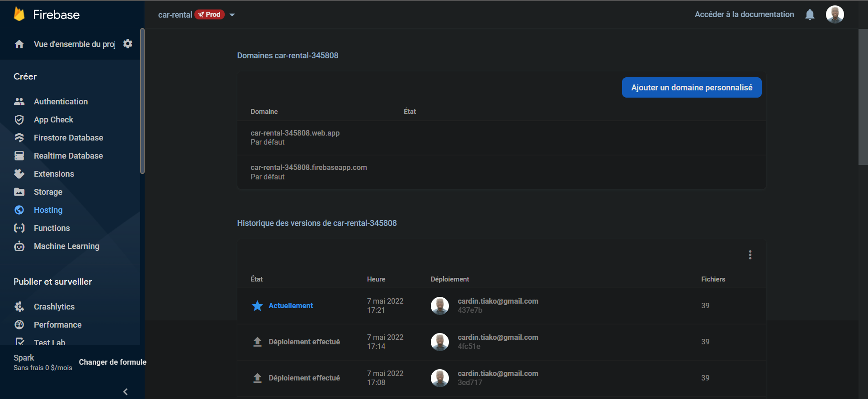Click domain car-rental-345808.firebaseapp.com
Image resolution: width=868 pixels, height=399 pixels.
tap(309, 167)
